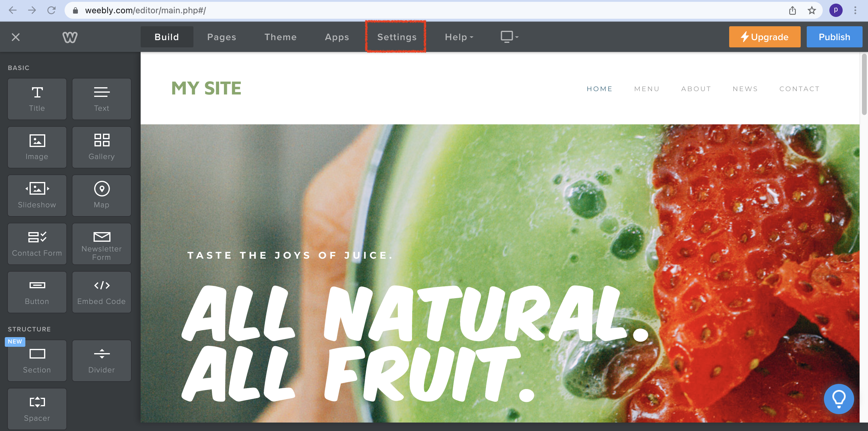Click the blue Publish button
The image size is (868, 431).
click(x=834, y=37)
